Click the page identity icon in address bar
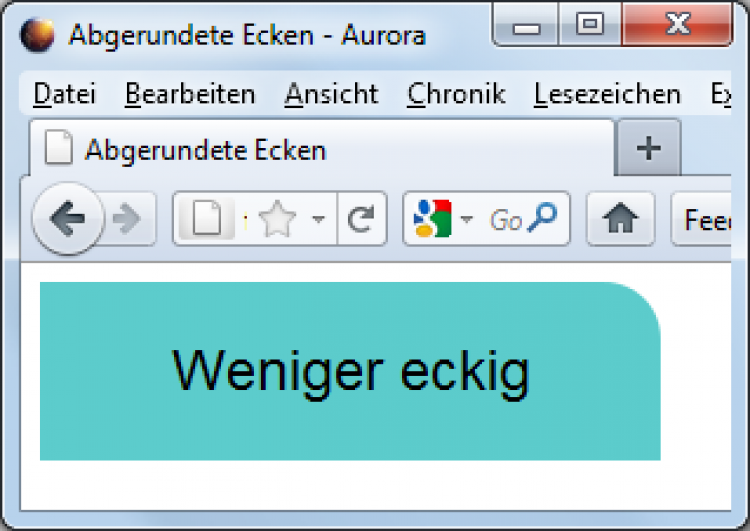Screen dimensions: 750x531 click(x=206, y=220)
